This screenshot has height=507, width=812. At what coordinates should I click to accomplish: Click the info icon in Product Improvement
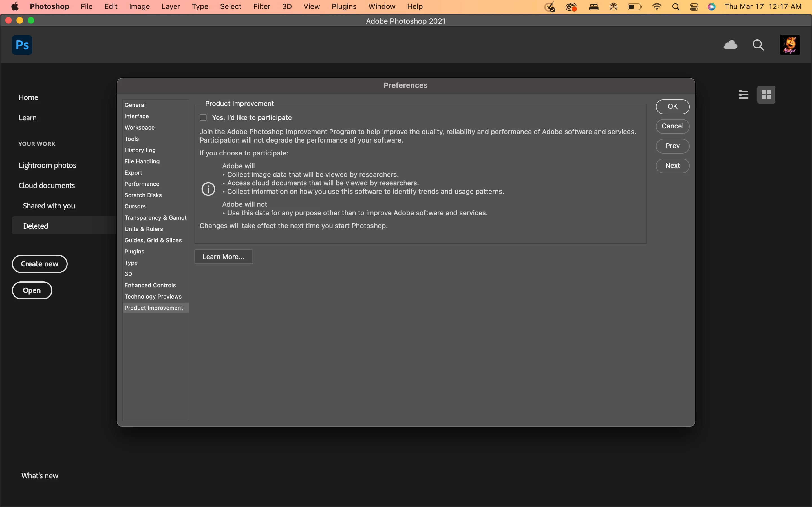[208, 189]
